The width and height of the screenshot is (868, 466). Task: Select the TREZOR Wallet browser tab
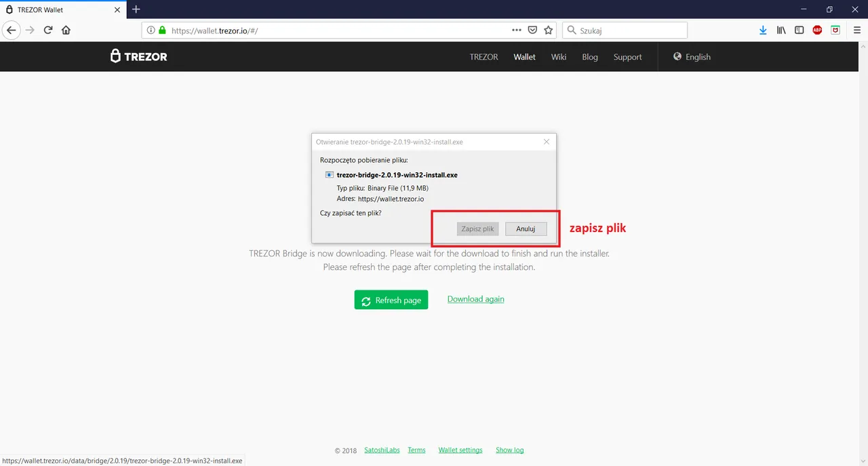pyautogui.click(x=62, y=9)
